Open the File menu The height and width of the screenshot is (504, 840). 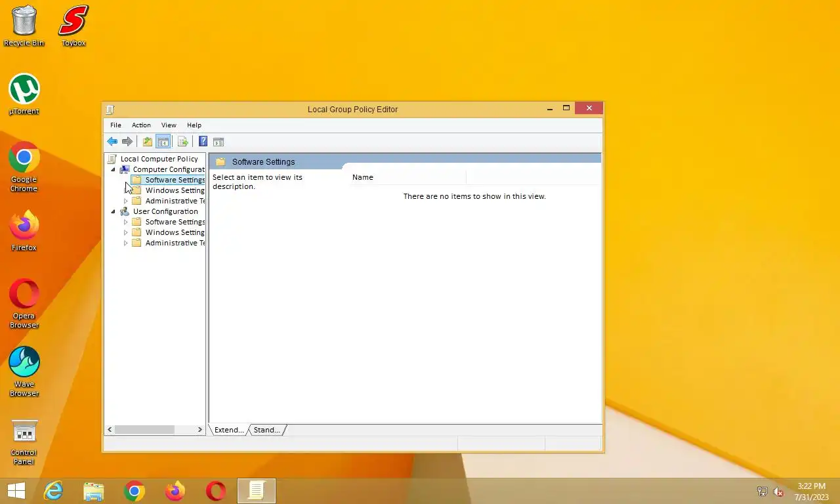click(x=115, y=125)
